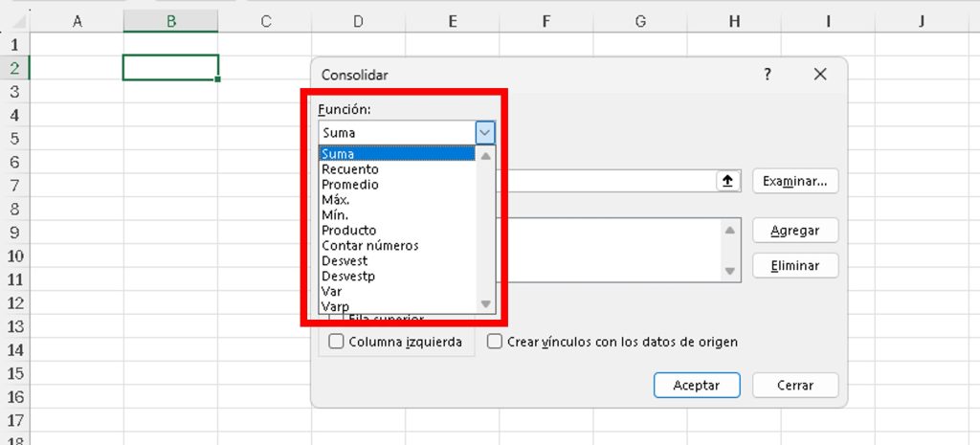The height and width of the screenshot is (445, 980).
Task: Select Recuento function option
Action: (x=350, y=169)
